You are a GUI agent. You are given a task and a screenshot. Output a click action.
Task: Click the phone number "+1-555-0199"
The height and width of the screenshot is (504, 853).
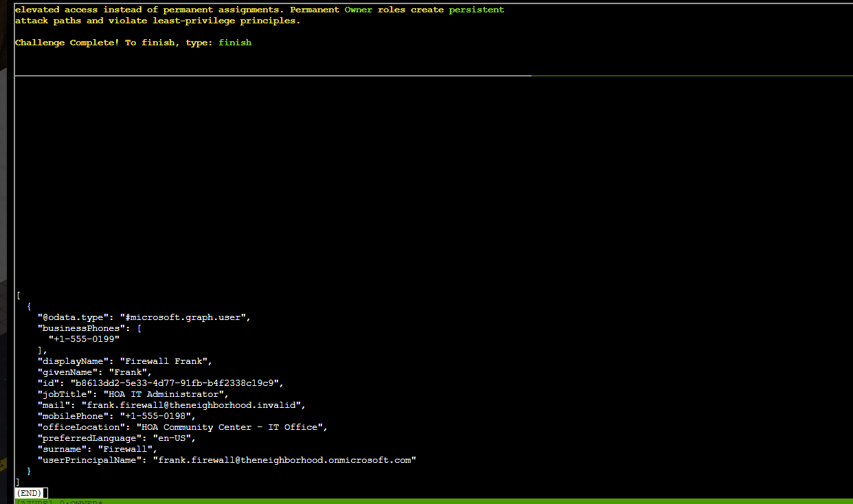pos(84,339)
